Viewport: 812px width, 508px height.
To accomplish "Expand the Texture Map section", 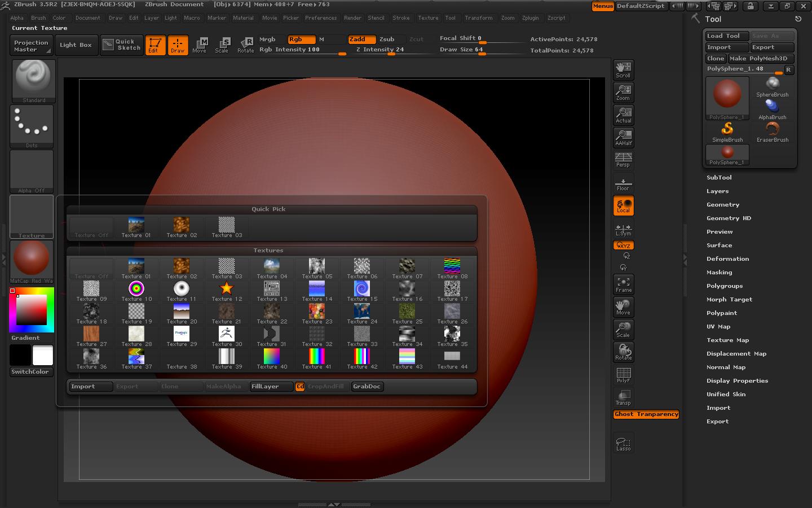I will click(728, 340).
